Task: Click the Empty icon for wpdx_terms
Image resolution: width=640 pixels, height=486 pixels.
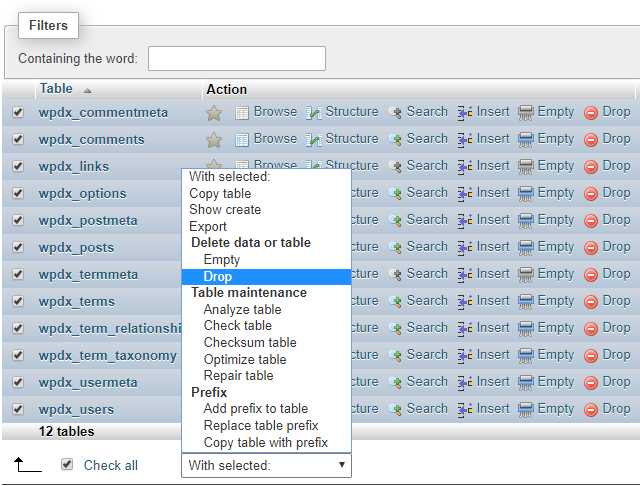Action: pyautogui.click(x=526, y=302)
